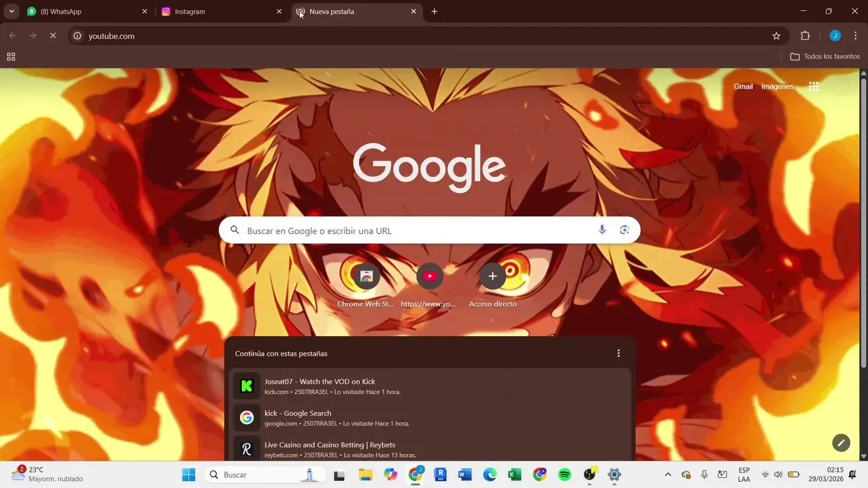Open the Extensions puzzle icon
The height and width of the screenshot is (488, 868).
tap(806, 36)
